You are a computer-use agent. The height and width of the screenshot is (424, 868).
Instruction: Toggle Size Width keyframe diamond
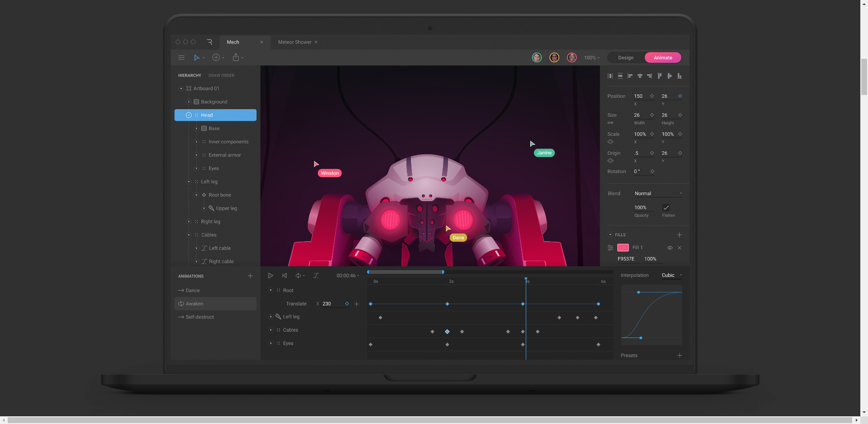tap(652, 115)
